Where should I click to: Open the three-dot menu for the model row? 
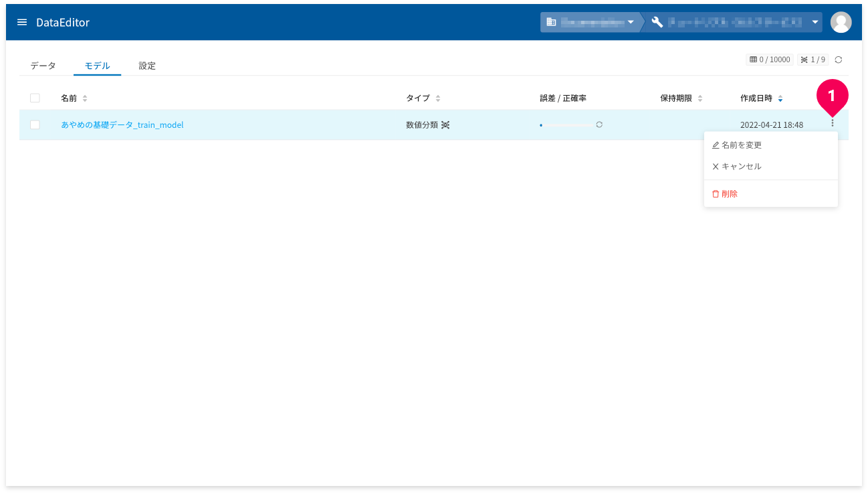coord(833,123)
